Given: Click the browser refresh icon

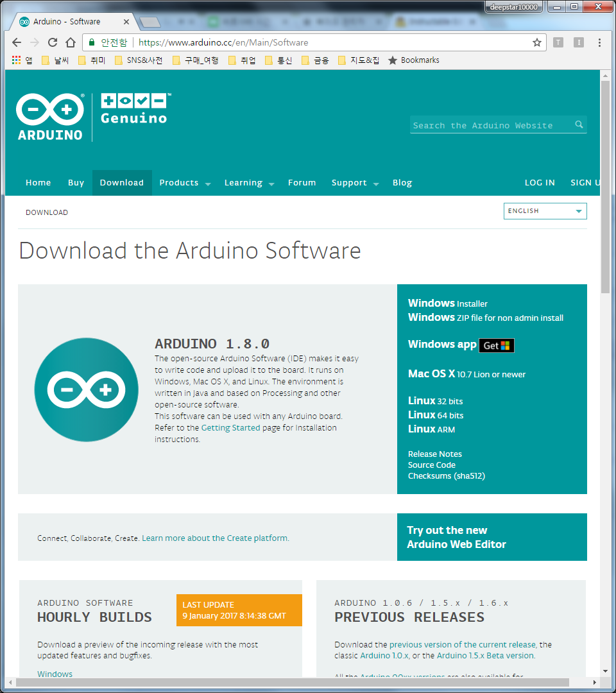Looking at the screenshot, I should [x=53, y=42].
